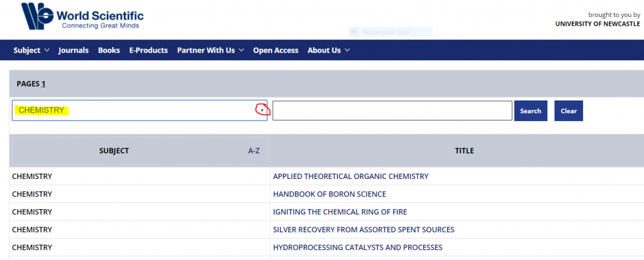
Task: Expand the Subject menu
Action: click(x=31, y=50)
